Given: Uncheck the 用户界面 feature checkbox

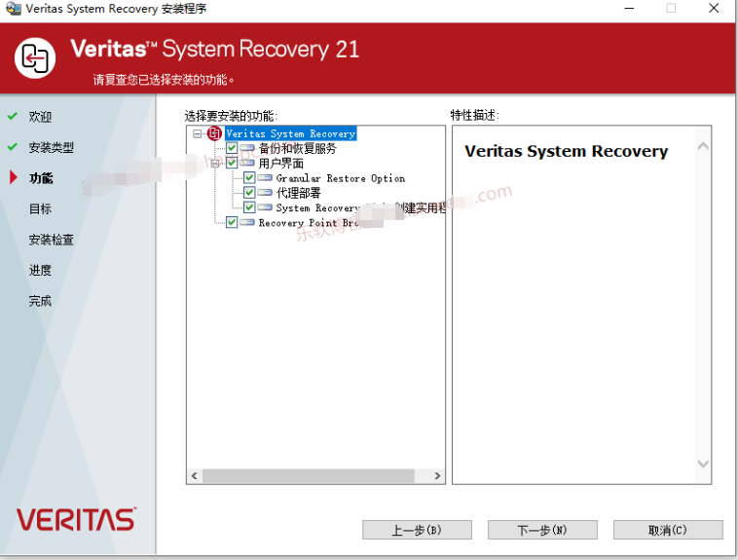Looking at the screenshot, I should (x=232, y=164).
